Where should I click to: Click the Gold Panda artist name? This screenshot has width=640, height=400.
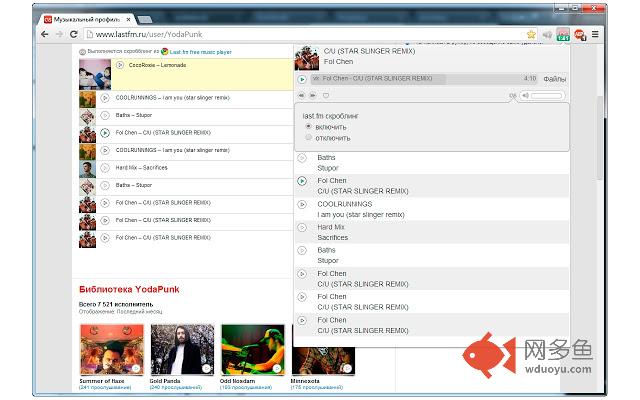164,381
